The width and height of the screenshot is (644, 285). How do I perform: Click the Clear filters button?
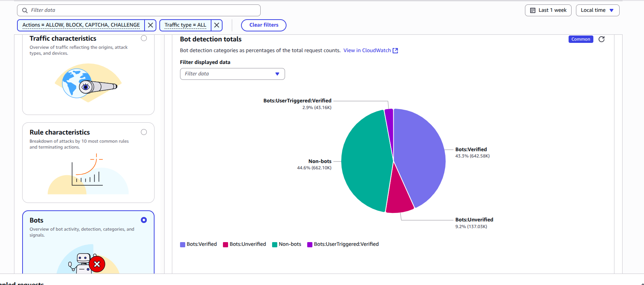tap(264, 25)
